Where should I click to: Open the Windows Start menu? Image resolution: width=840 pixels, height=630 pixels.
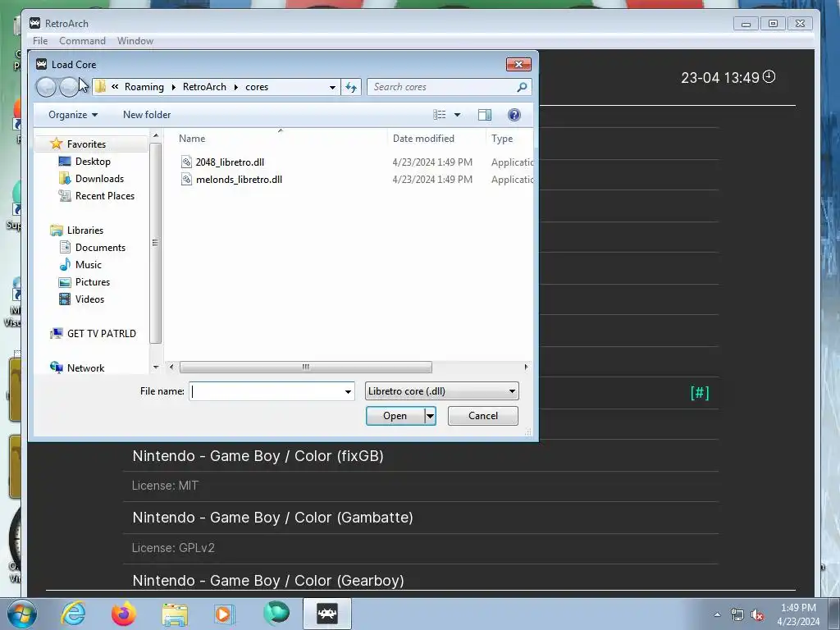click(x=21, y=614)
